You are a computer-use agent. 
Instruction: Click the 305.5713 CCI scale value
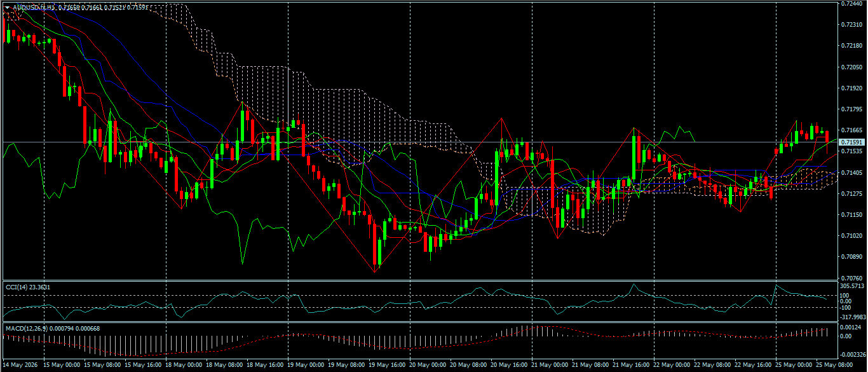[852, 286]
